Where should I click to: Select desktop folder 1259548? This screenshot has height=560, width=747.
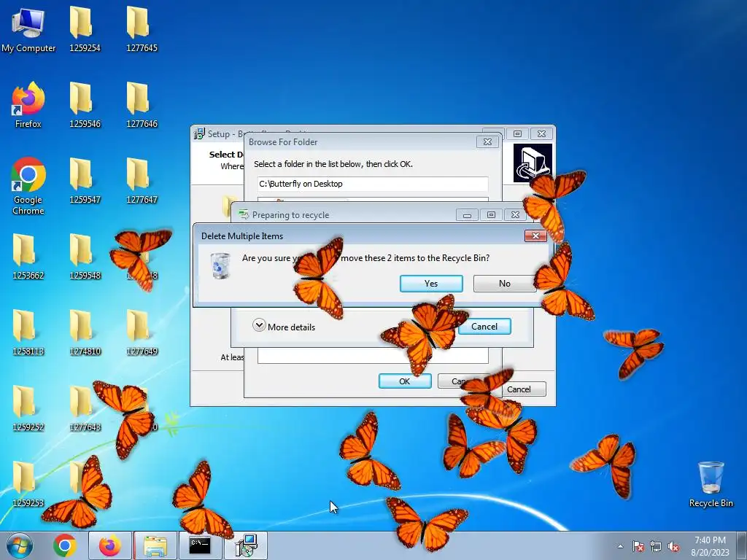pyautogui.click(x=85, y=257)
